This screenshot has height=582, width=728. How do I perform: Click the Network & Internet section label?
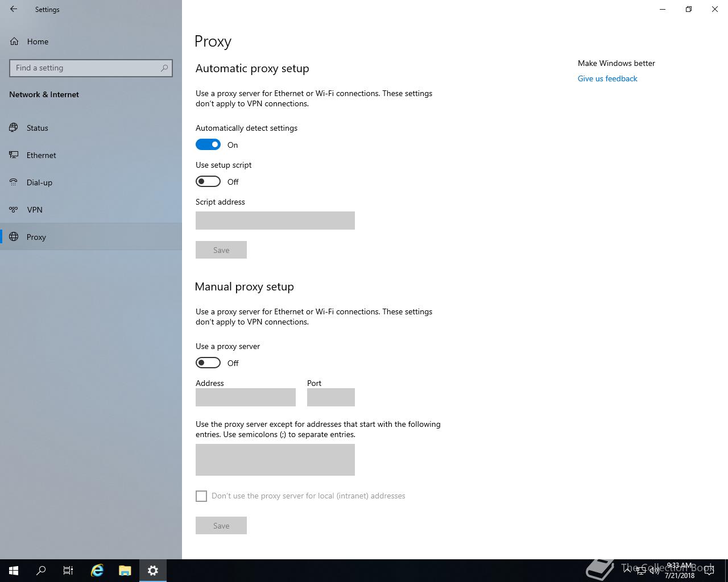[44, 94]
